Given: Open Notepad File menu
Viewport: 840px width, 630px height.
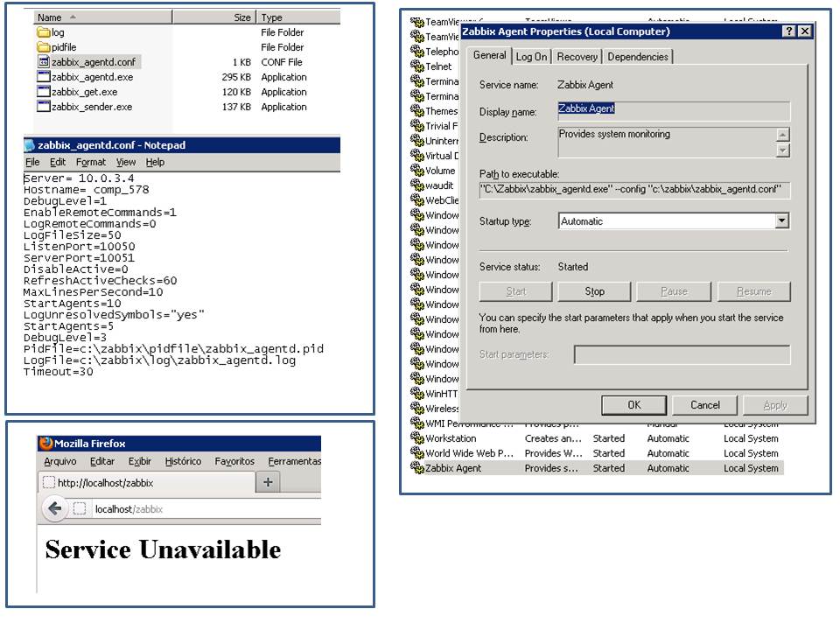Looking at the screenshot, I should [x=32, y=162].
